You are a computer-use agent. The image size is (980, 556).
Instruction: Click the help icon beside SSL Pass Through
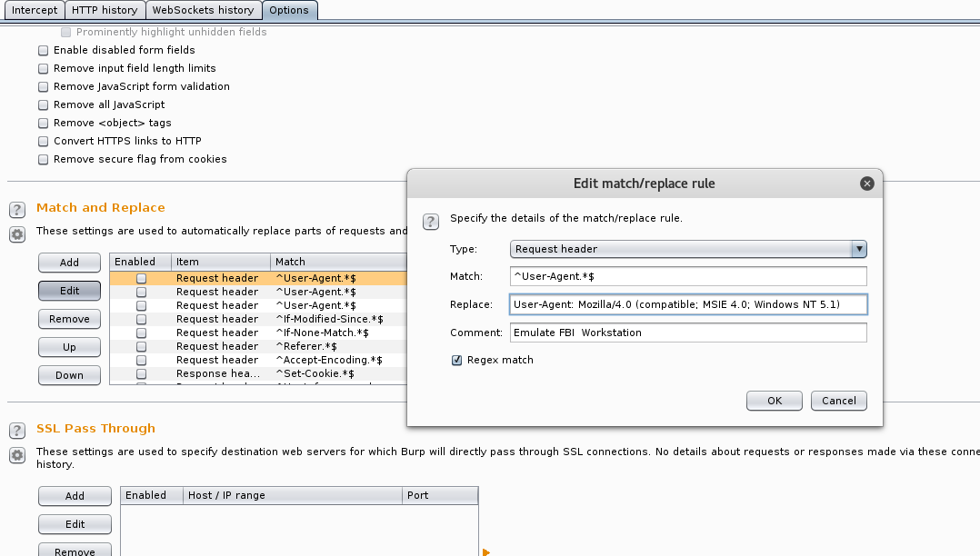tap(16, 431)
